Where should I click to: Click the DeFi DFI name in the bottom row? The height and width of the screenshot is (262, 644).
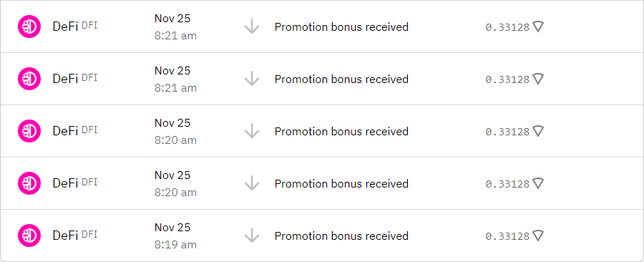click(x=75, y=236)
